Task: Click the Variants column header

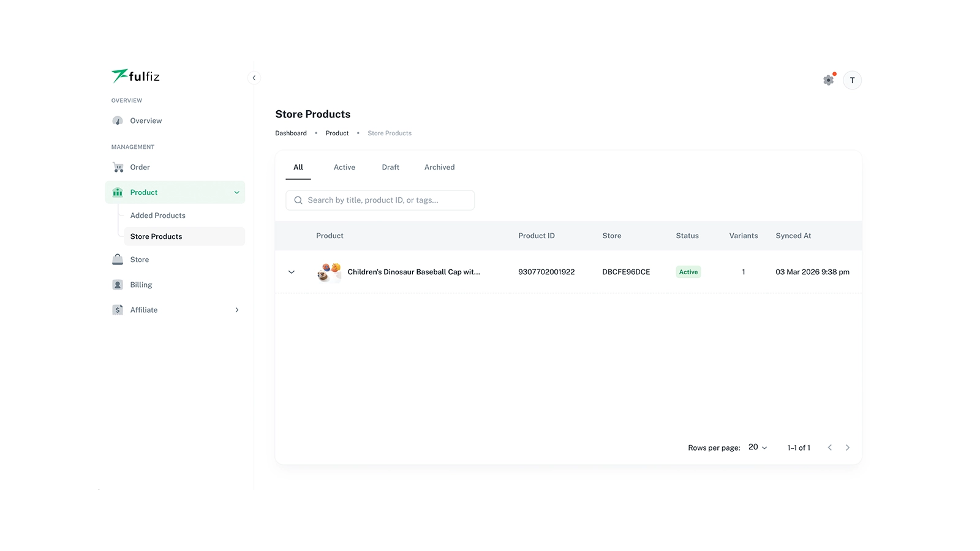Action: click(x=744, y=236)
